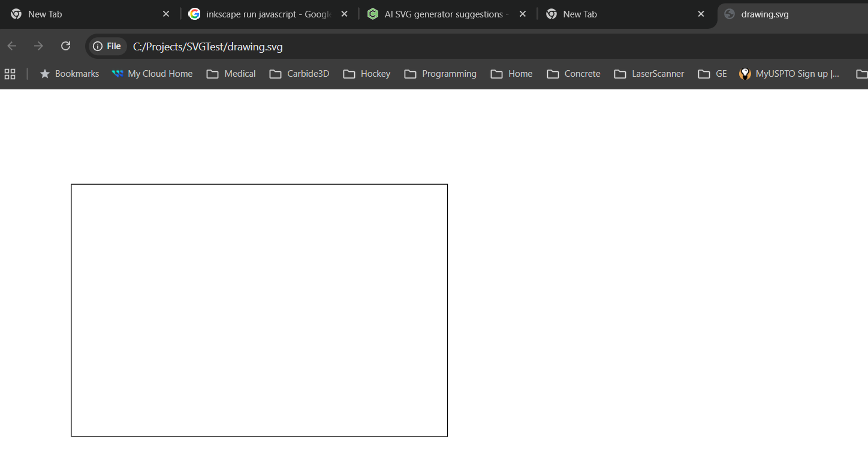Viewport: 868px width, 460px height.
Task: Expand the Carbide3D bookmarks folder
Action: 300,74
